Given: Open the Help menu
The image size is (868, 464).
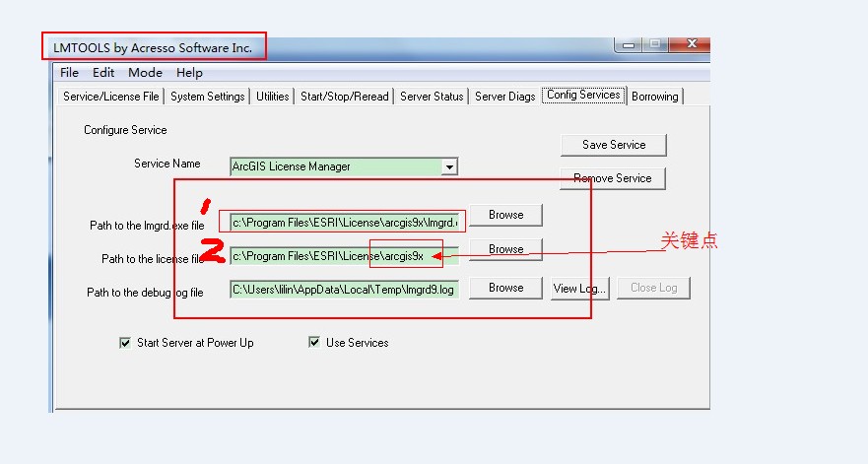Looking at the screenshot, I should pyautogui.click(x=189, y=73).
